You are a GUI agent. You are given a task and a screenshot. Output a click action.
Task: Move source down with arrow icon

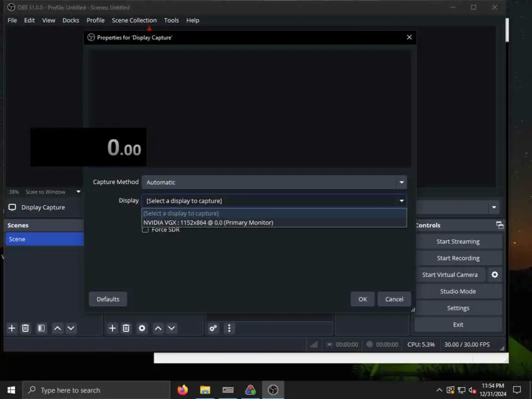pos(172,328)
